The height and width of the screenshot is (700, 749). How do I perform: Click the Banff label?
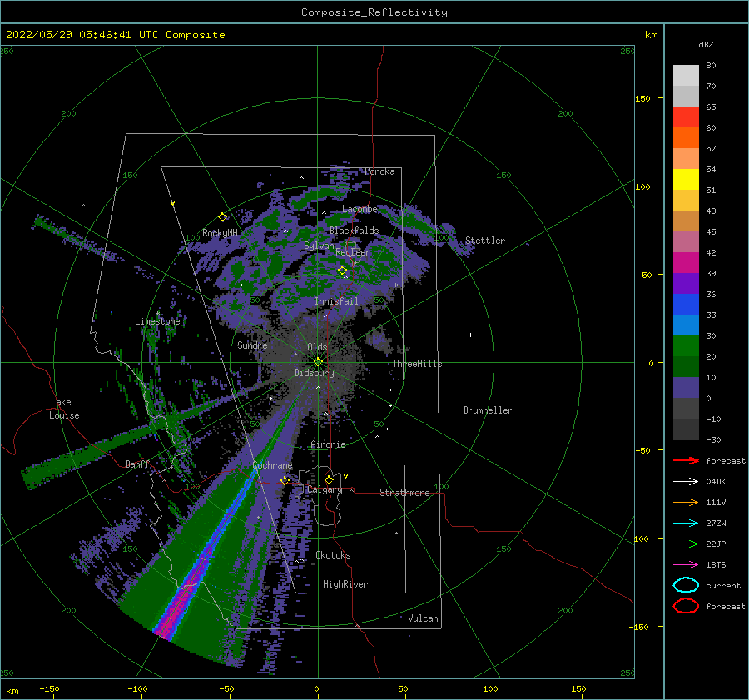[137, 464]
